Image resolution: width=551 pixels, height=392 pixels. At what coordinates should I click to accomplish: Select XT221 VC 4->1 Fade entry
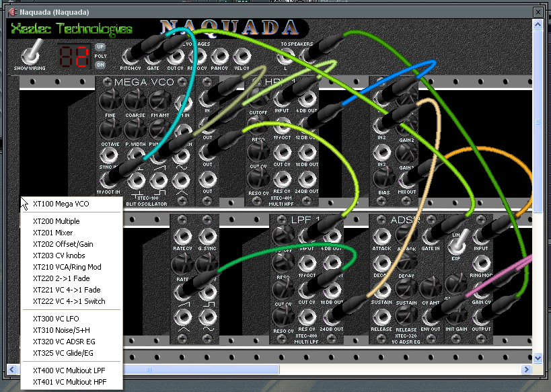[67, 290]
